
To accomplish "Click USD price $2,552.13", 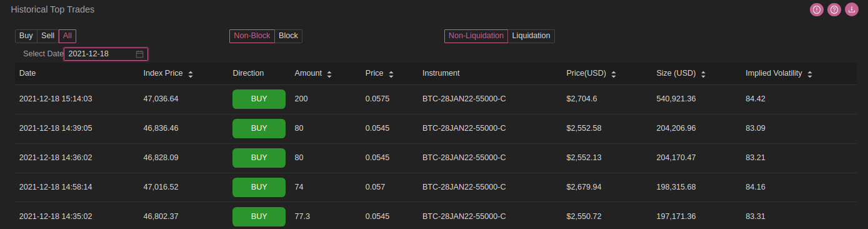I will click(584, 158).
